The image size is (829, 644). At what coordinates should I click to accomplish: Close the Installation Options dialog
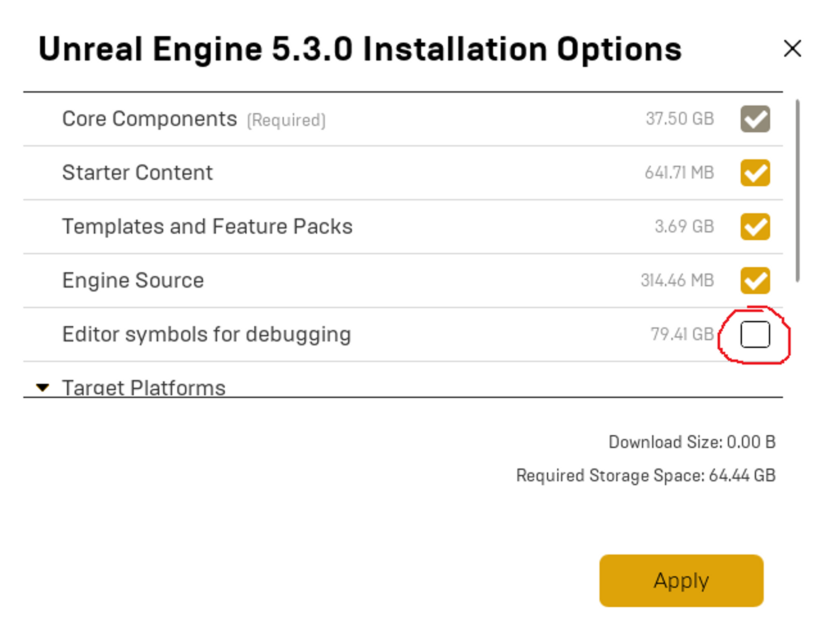[792, 48]
